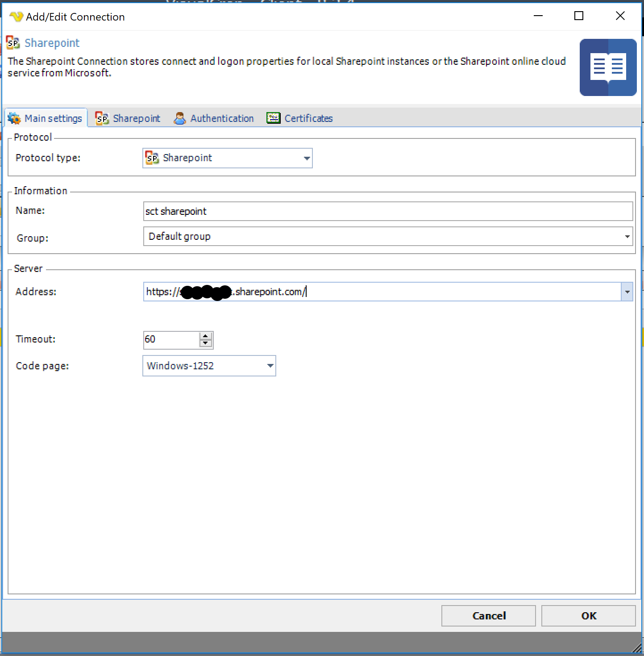Expand the Code page Windows-1252 dropdown
644x656 pixels.
pos(270,366)
